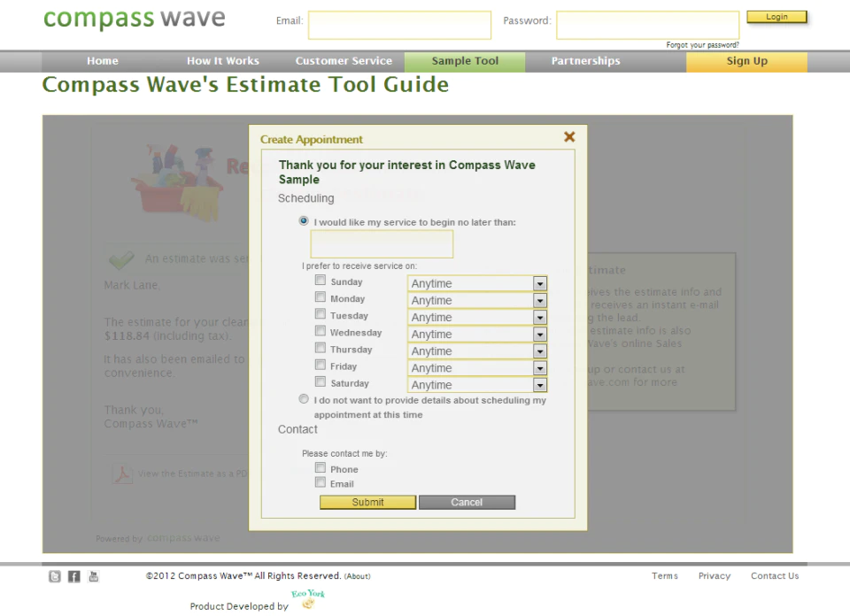Open the Partnerships tab
Image resolution: width=850 pixels, height=616 pixels.
pos(585,61)
